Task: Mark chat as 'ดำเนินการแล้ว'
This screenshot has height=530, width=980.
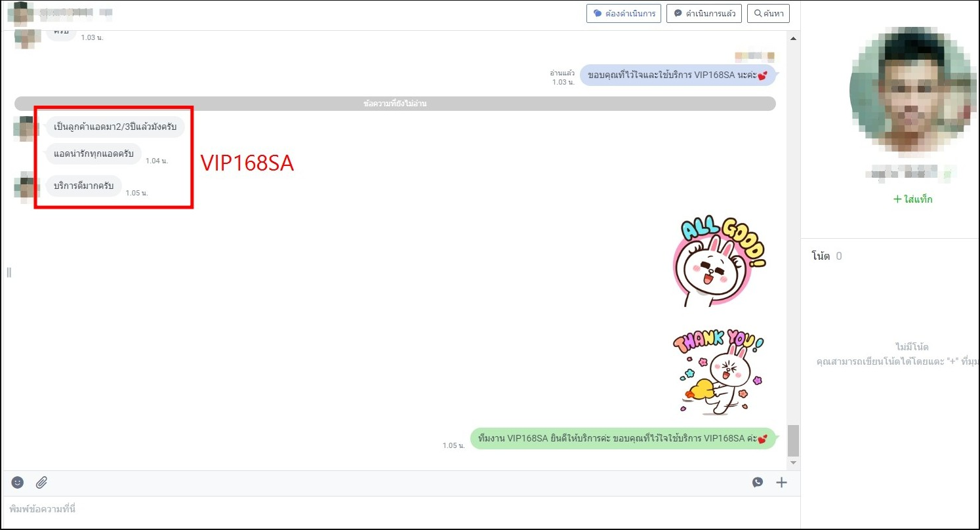Action: [704, 14]
